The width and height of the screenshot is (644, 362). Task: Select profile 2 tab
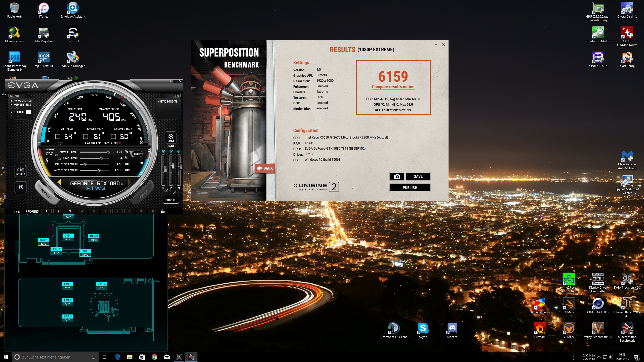point(58,211)
